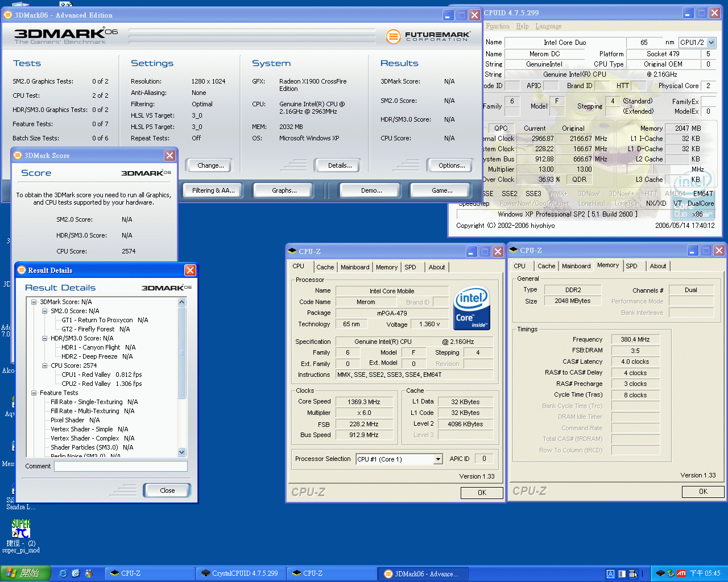Image resolution: width=728 pixels, height=582 pixels.
Task: Open SPD tab in CPU-Z Memory window
Action: tap(631, 266)
